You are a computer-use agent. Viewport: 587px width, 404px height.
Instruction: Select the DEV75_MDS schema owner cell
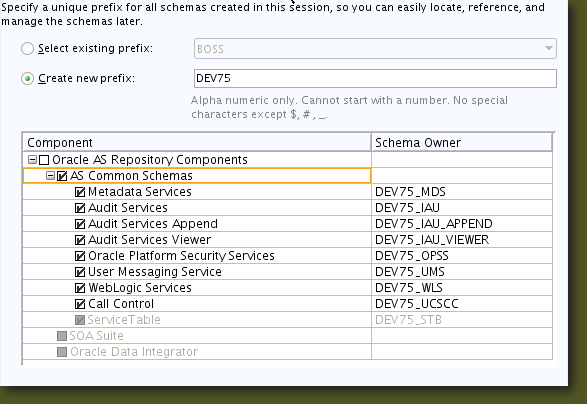462,192
